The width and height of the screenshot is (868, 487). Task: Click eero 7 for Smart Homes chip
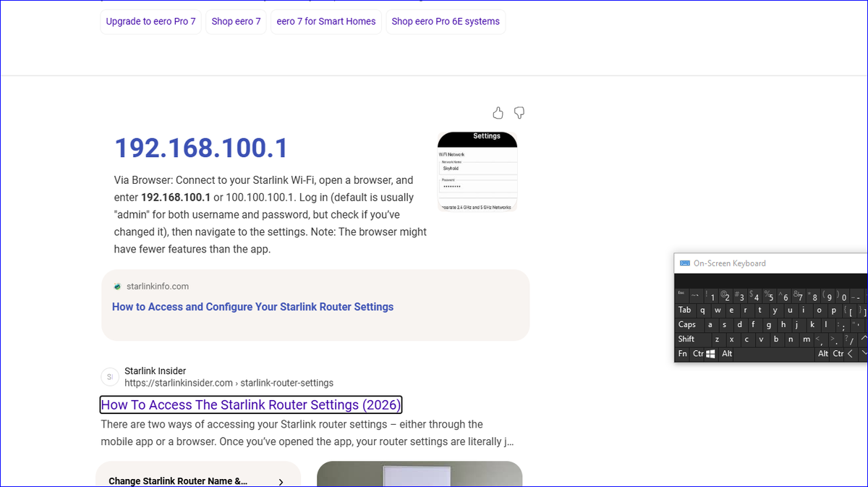(326, 22)
